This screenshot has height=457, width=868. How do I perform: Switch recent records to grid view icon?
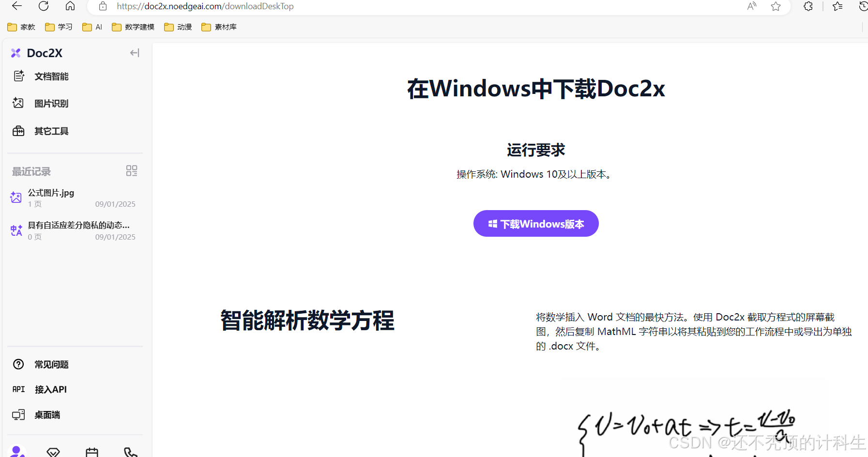pos(132,171)
